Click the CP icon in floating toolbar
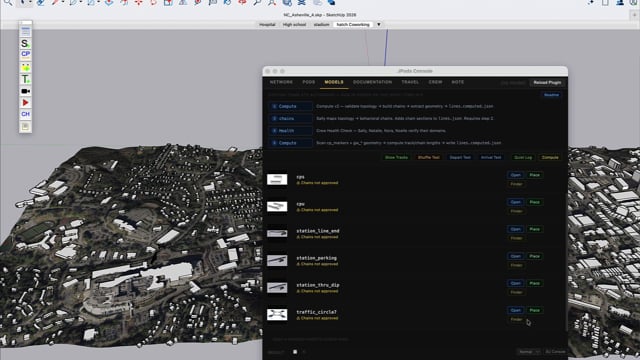Viewport: 640px width, 360px height. tap(25, 54)
